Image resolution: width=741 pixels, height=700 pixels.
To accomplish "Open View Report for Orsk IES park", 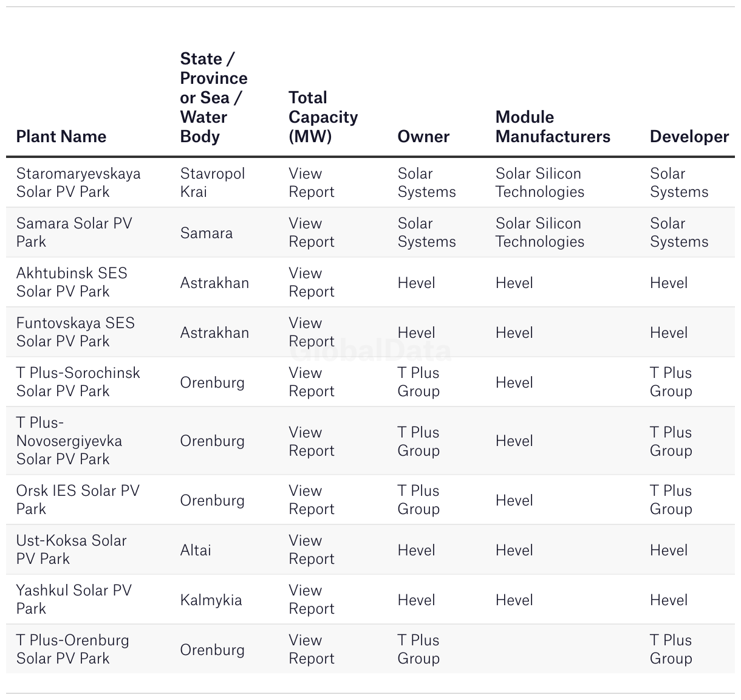I will (x=312, y=499).
